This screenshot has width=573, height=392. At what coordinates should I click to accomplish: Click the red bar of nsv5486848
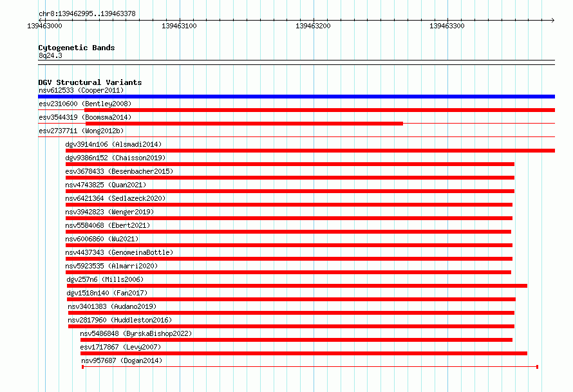296,340
